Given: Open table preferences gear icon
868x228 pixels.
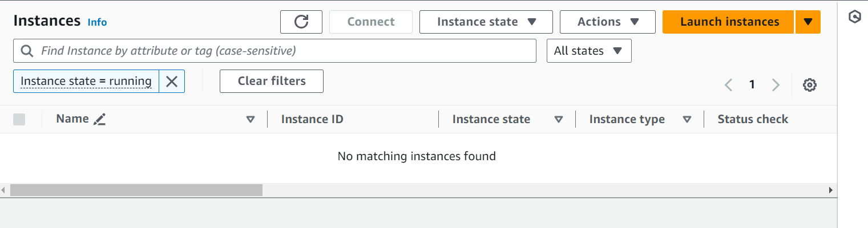Looking at the screenshot, I should 809,85.
